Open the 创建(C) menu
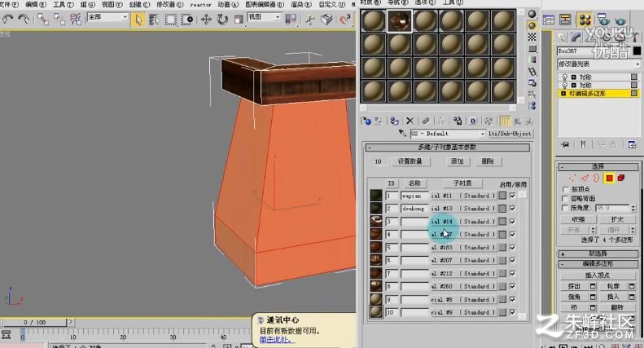 tap(139, 5)
